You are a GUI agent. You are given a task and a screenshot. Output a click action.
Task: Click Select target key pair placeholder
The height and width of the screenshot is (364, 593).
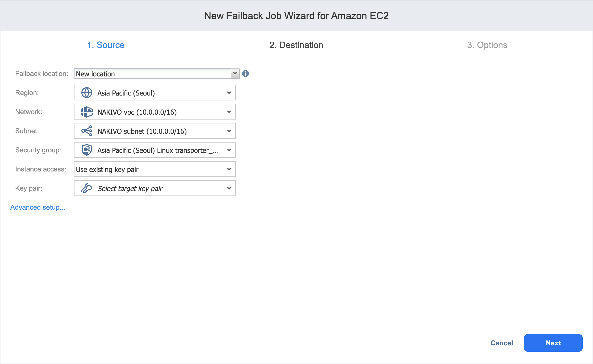(130, 189)
